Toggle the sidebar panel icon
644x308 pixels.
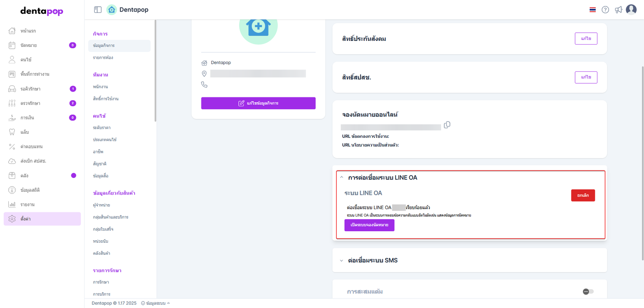click(98, 10)
